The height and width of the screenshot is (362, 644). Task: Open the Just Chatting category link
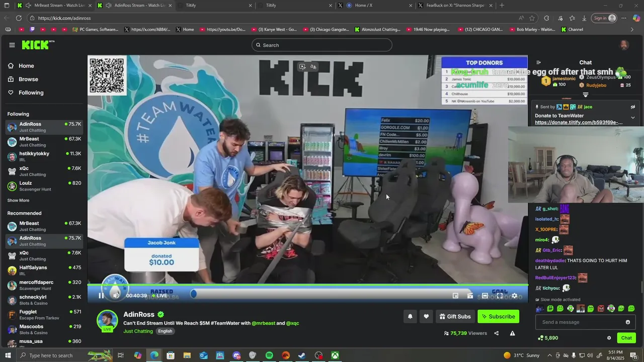[x=138, y=331]
